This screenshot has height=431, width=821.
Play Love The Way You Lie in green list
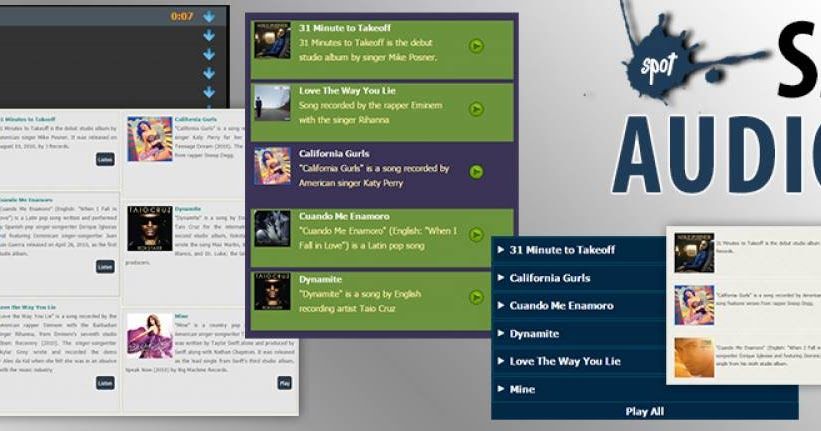(x=476, y=109)
